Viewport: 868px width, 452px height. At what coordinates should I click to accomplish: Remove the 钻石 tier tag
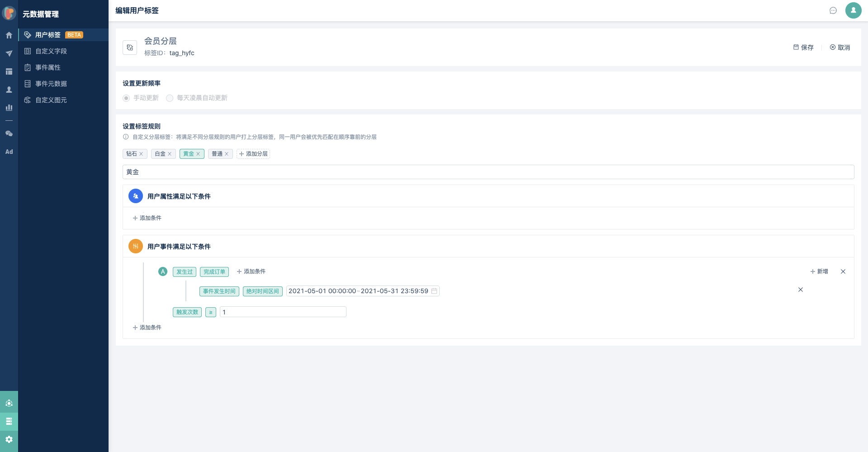click(141, 154)
